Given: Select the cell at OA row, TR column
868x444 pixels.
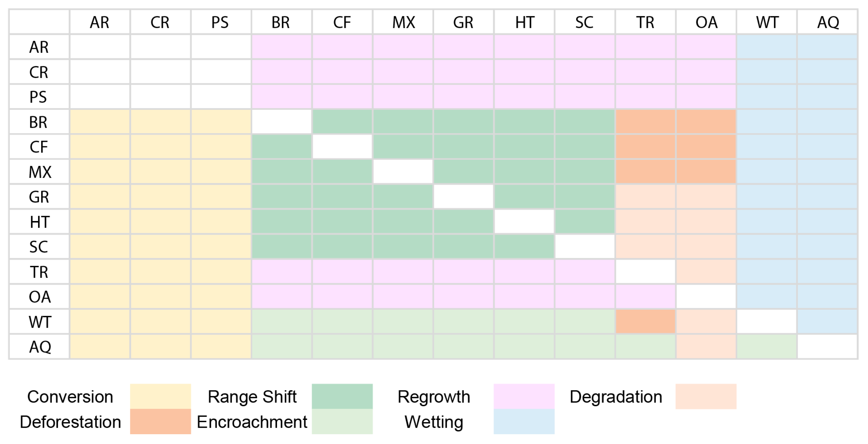Looking at the screenshot, I should (645, 297).
